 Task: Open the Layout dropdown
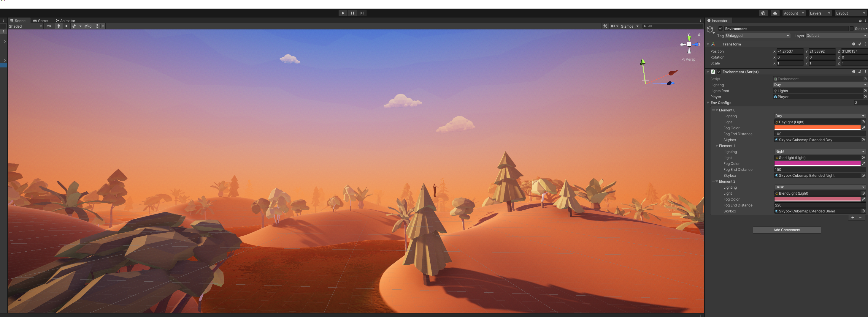[x=850, y=13]
